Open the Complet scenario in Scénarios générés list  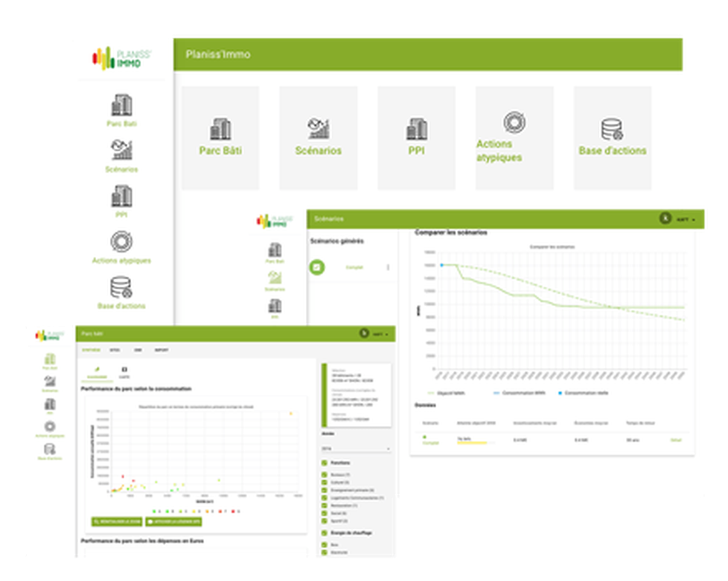354,267
